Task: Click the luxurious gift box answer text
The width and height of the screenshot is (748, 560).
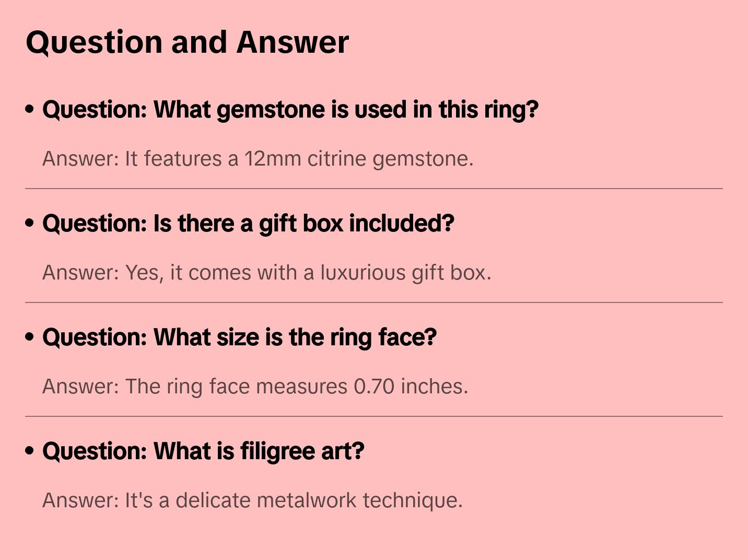Action: (266, 273)
